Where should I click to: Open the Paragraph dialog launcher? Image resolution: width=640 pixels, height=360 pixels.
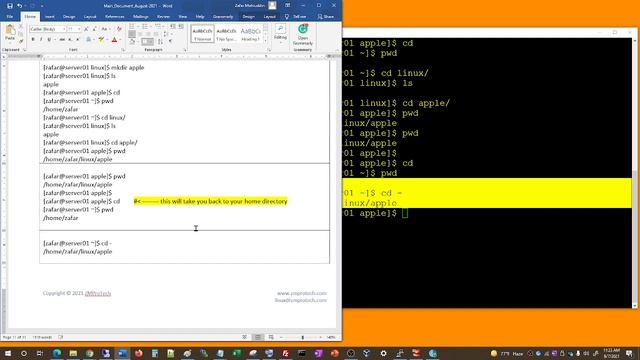[x=185, y=50]
